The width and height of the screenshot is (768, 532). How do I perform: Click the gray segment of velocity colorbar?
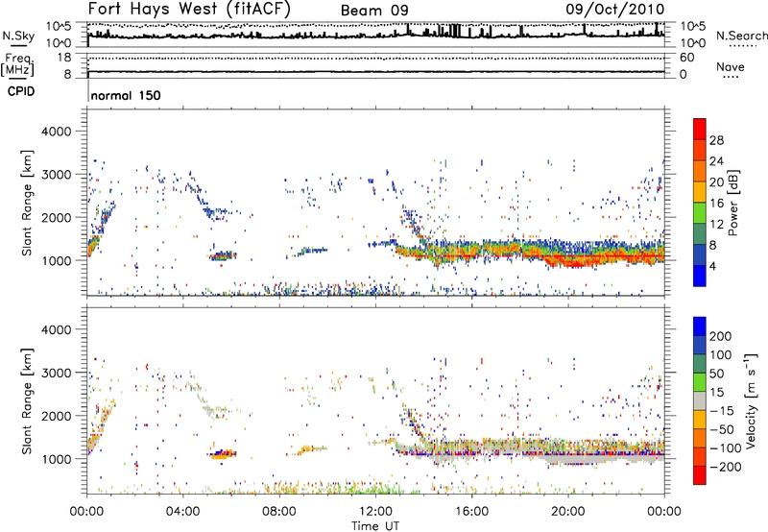tap(700, 400)
